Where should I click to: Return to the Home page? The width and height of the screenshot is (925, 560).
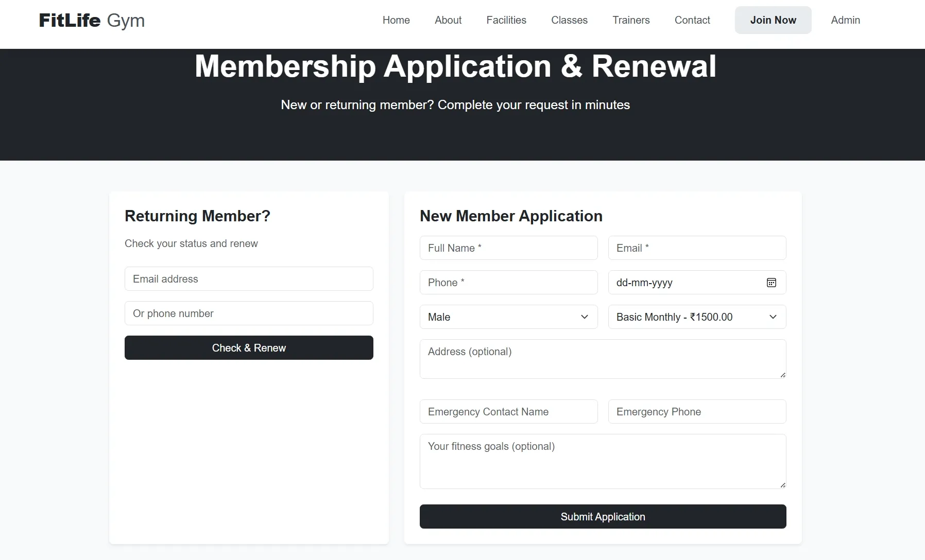tap(396, 20)
